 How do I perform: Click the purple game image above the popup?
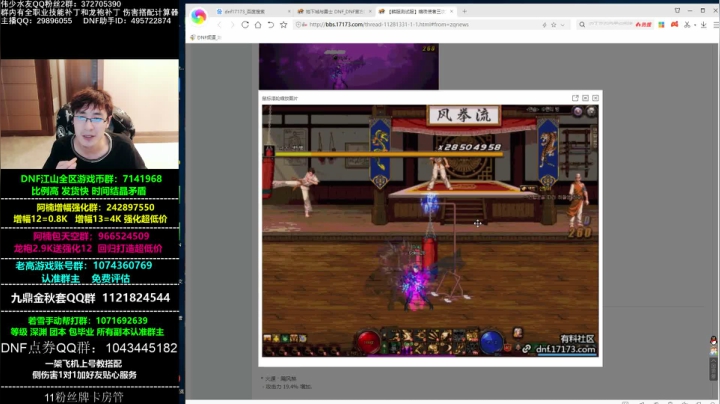(349, 66)
